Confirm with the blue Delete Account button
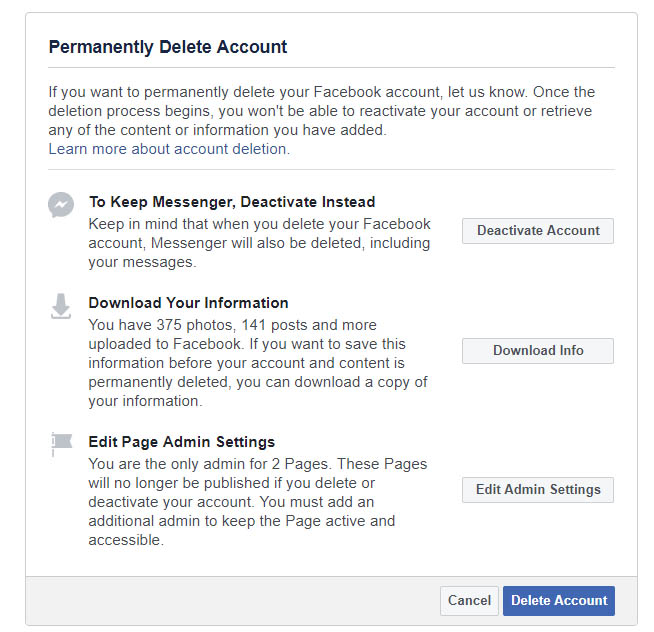Screen dimensions: 654x632 coord(559,601)
